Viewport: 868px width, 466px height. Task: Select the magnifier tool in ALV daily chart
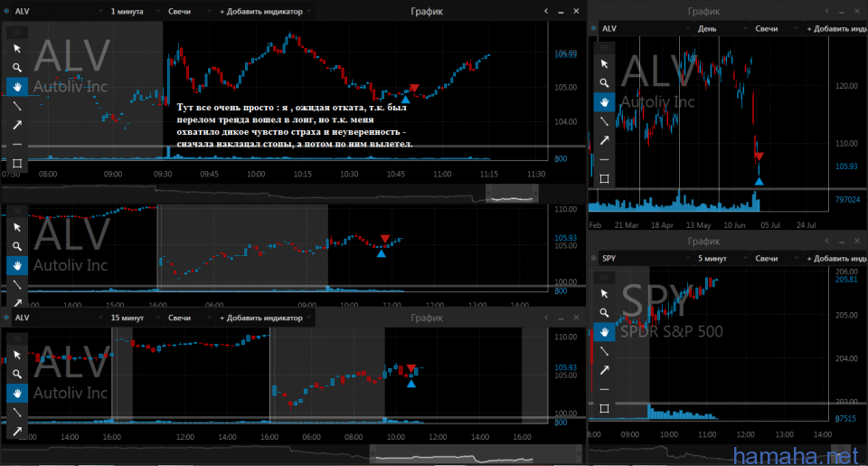(605, 83)
